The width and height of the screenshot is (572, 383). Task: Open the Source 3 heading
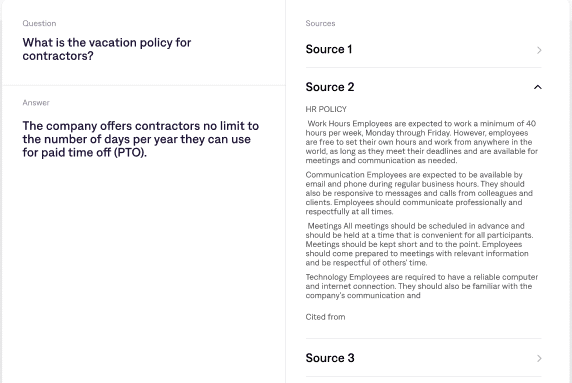pyautogui.click(x=330, y=358)
